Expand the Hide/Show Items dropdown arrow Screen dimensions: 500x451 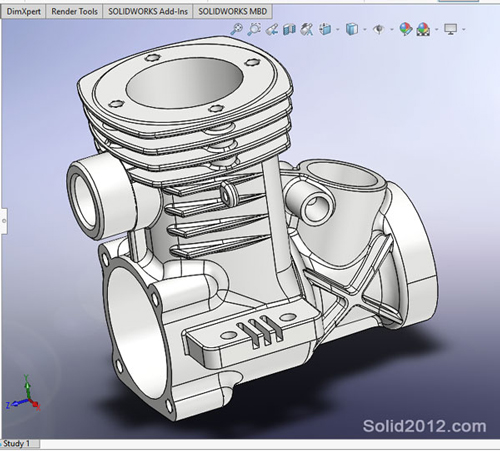click(x=392, y=29)
